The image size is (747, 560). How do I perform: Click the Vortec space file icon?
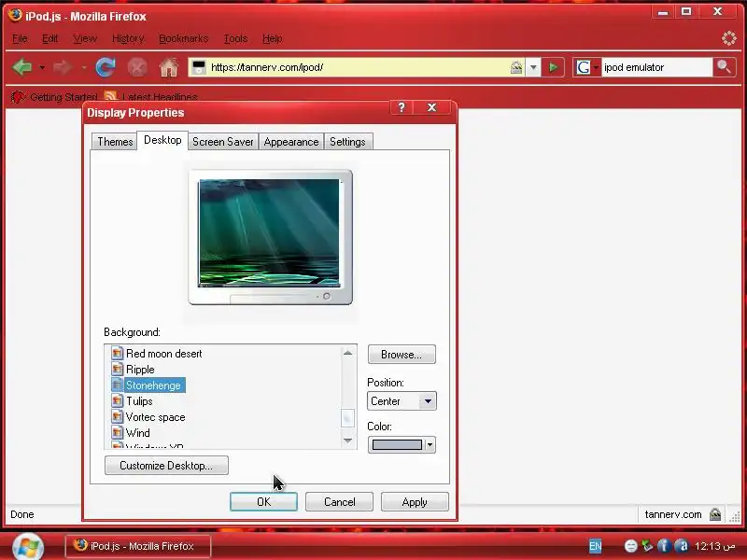[x=118, y=416]
